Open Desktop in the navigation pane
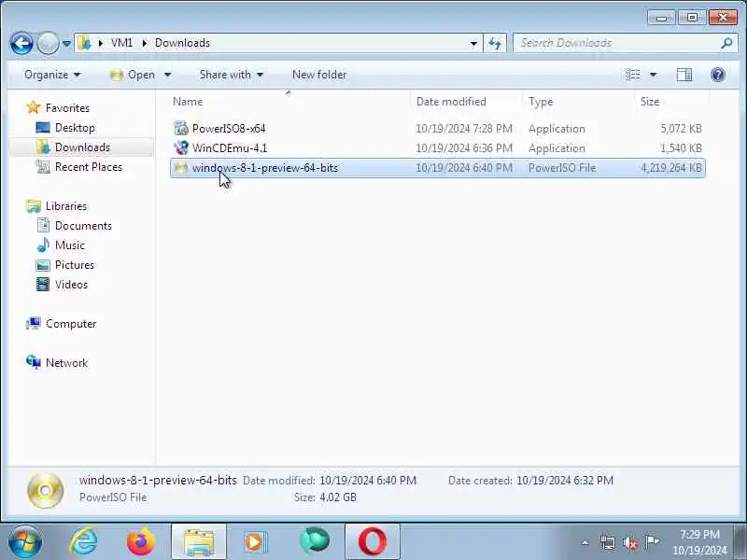The height and width of the screenshot is (560, 747). [x=75, y=128]
